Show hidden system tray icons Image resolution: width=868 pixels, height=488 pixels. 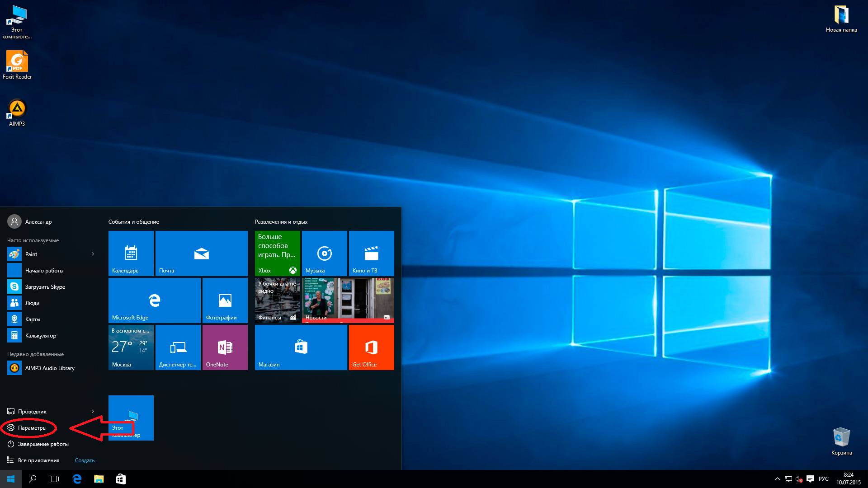[777, 479]
